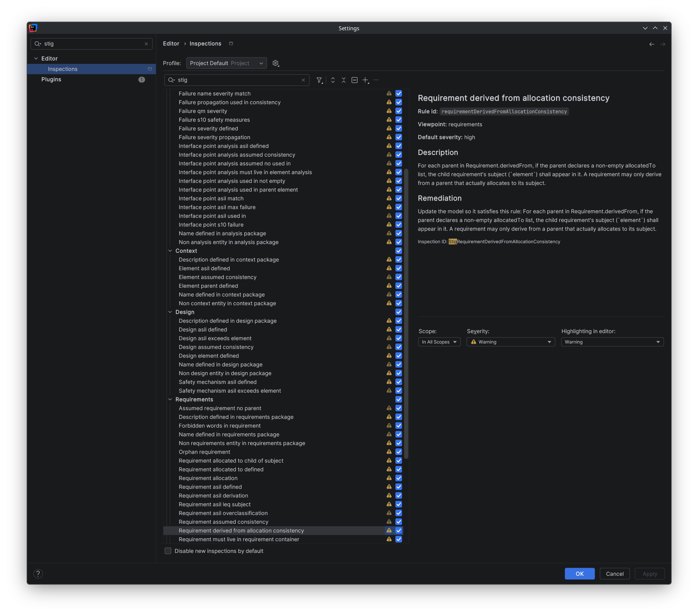Click the IntelliJ IDEA logo in title bar

33,28
